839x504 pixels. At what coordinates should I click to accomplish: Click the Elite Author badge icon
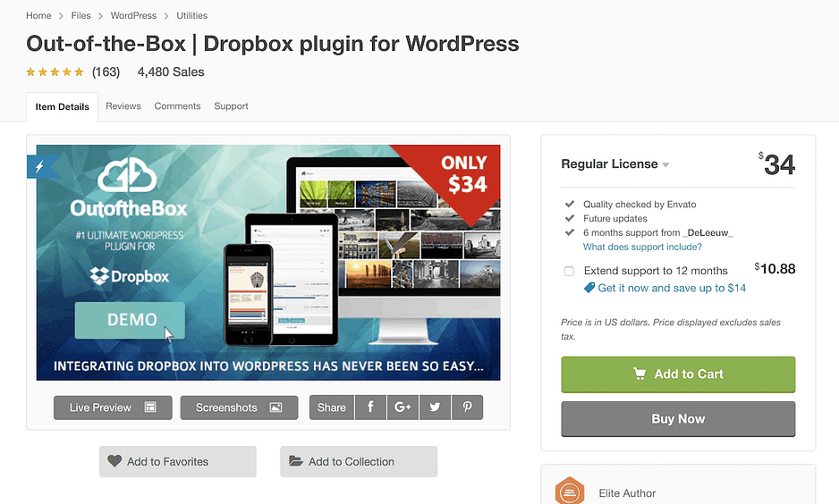pyautogui.click(x=570, y=492)
